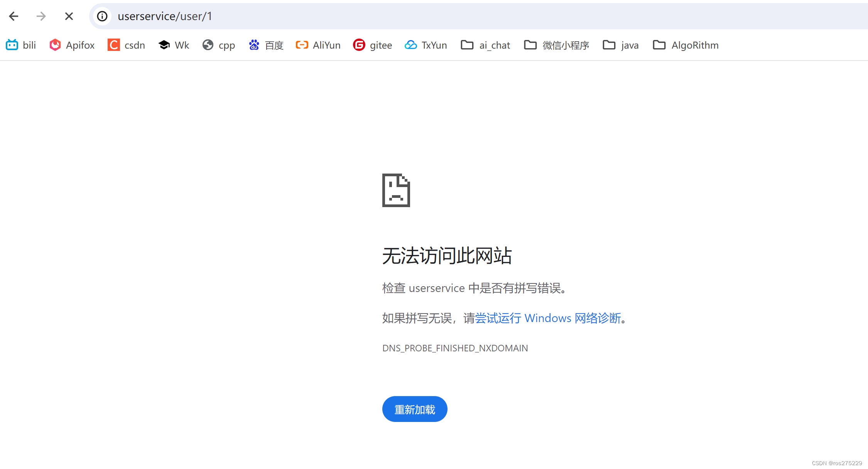The width and height of the screenshot is (868, 469).
Task: Open the csdn bookmark
Action: 127,45
